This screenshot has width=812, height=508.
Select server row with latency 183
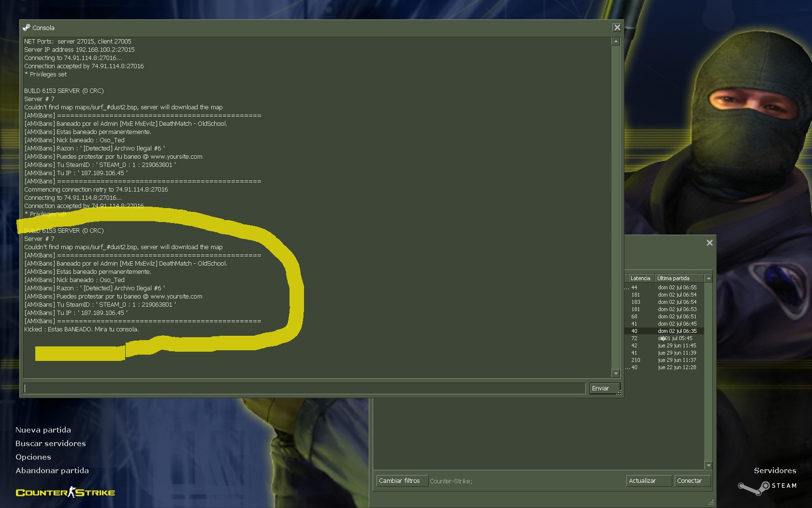tap(665, 302)
